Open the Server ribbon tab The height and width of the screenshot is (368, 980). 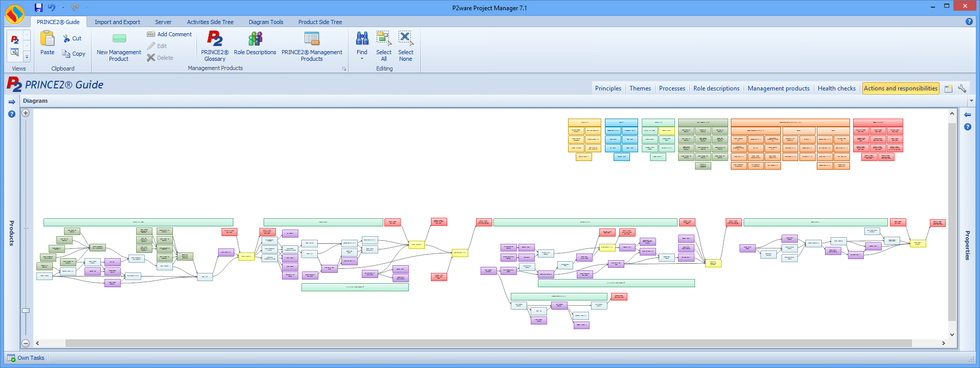coord(163,22)
